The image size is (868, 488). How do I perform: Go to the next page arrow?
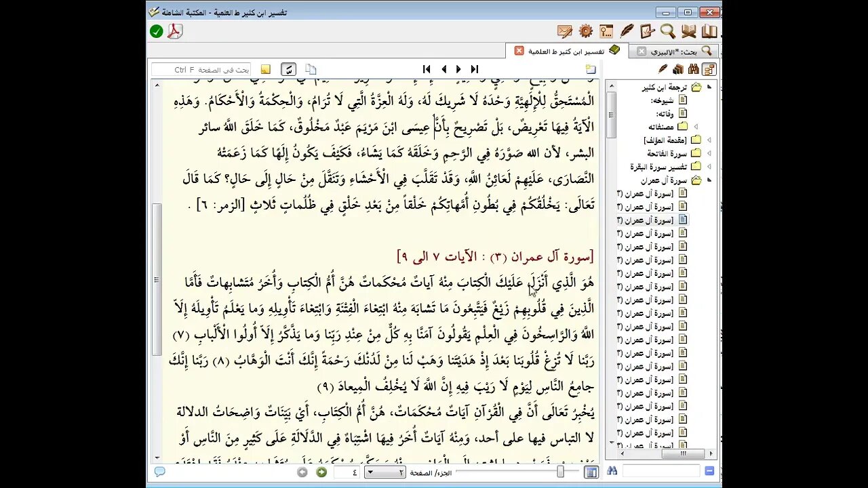[x=458, y=69]
